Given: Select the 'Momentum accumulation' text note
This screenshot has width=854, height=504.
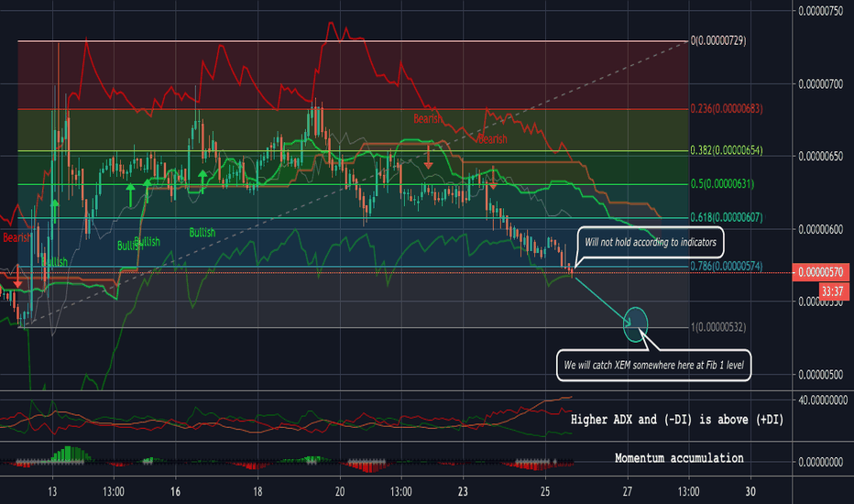Looking at the screenshot, I should click(679, 458).
